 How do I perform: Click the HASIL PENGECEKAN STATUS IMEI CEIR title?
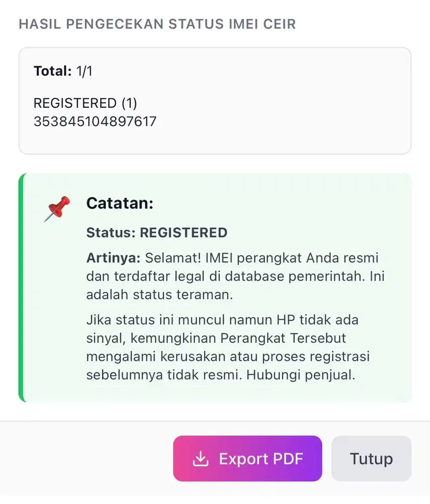[x=157, y=23]
